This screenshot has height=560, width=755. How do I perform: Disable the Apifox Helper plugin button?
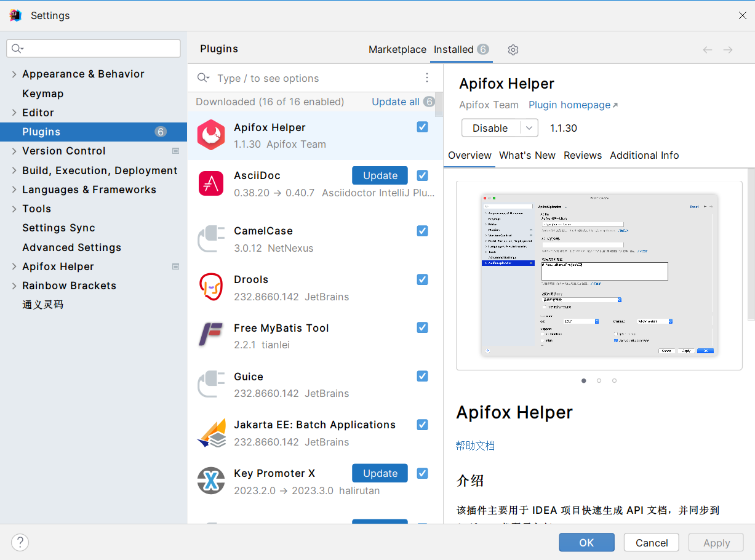490,128
